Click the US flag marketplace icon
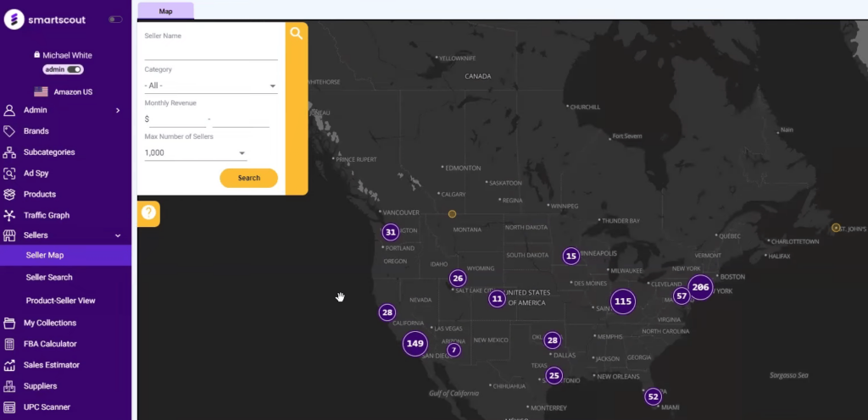868x420 pixels. [x=41, y=91]
